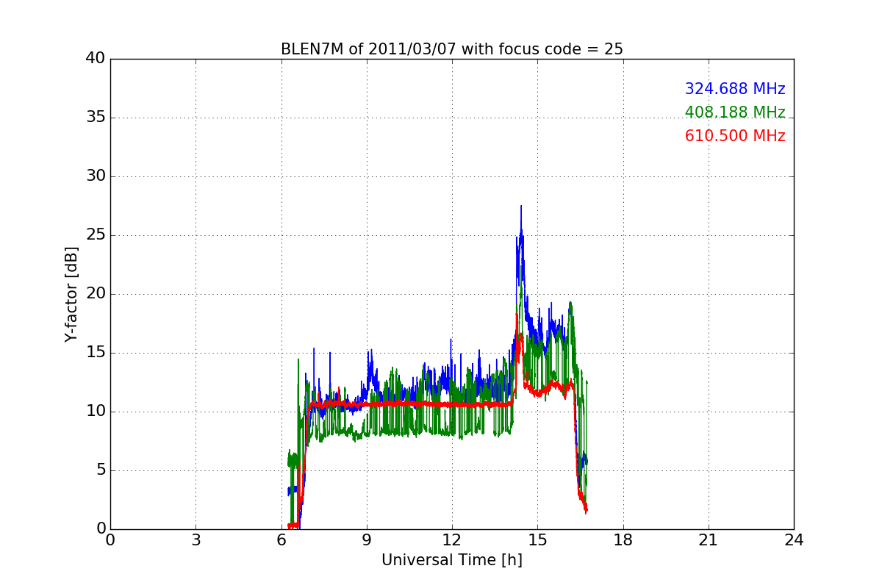The width and height of the screenshot is (882, 588).
Task: Click the Y-factor [dB] axis label
Action: pyautogui.click(x=71, y=294)
